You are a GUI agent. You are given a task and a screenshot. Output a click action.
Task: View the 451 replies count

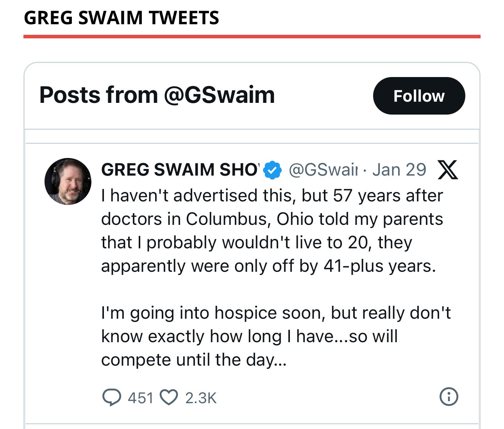click(140, 398)
